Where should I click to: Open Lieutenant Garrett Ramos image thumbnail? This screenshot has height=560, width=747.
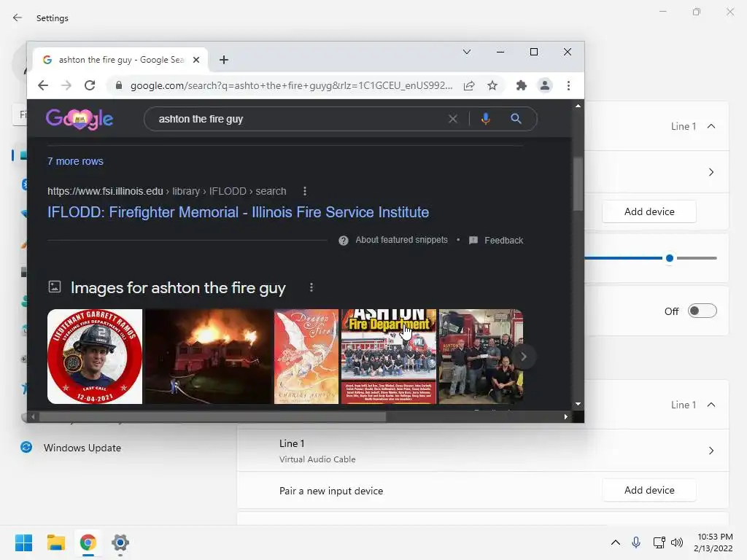click(x=95, y=357)
